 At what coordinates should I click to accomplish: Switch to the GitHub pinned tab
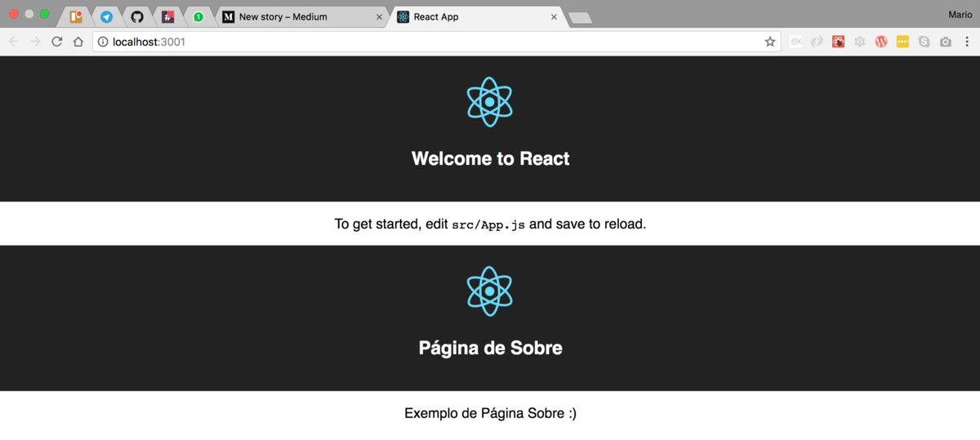click(x=137, y=16)
